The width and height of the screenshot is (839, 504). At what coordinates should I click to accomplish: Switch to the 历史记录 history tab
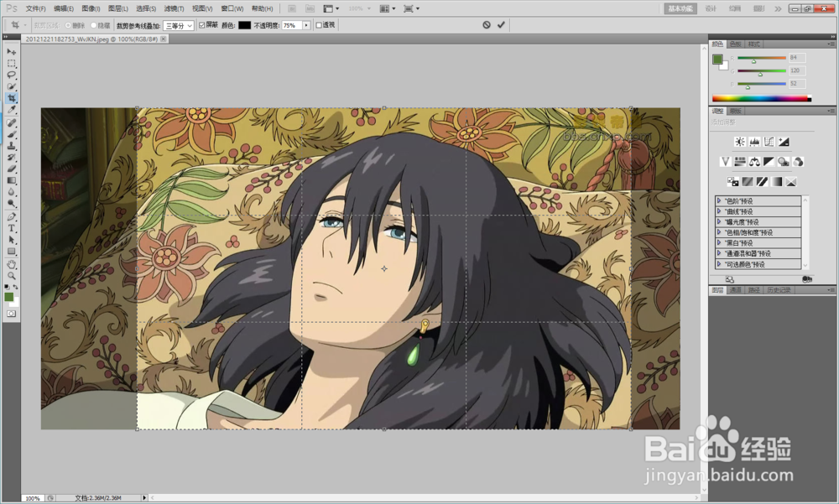tap(779, 290)
